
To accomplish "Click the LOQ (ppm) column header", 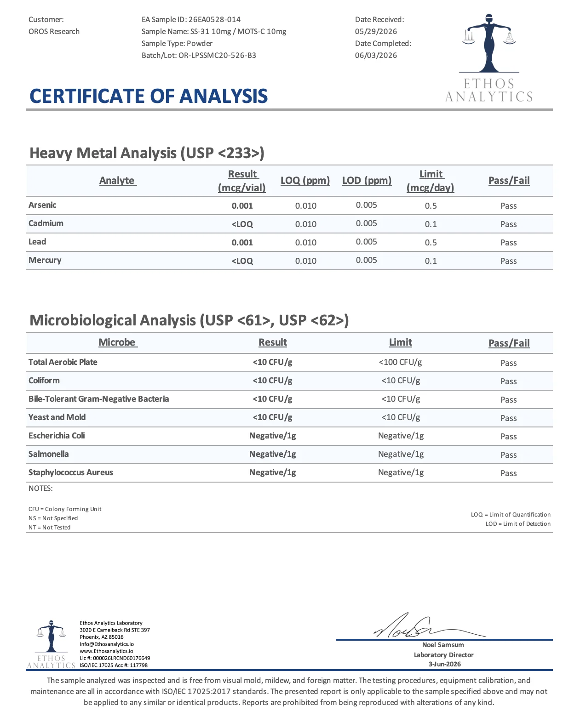I will click(x=305, y=180).
